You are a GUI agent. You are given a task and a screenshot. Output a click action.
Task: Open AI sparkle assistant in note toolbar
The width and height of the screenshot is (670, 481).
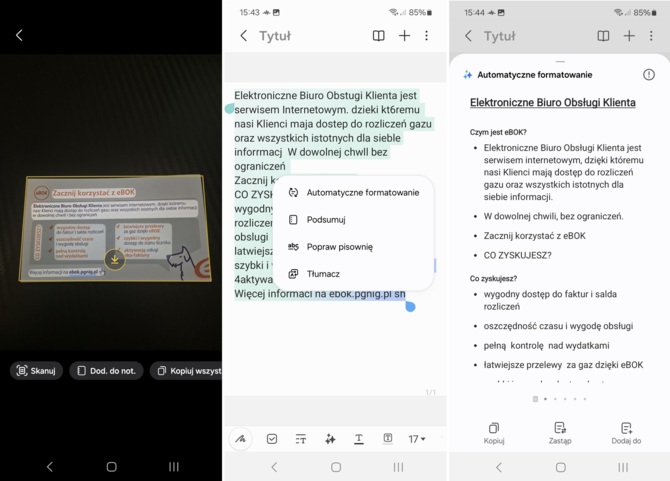click(330, 439)
